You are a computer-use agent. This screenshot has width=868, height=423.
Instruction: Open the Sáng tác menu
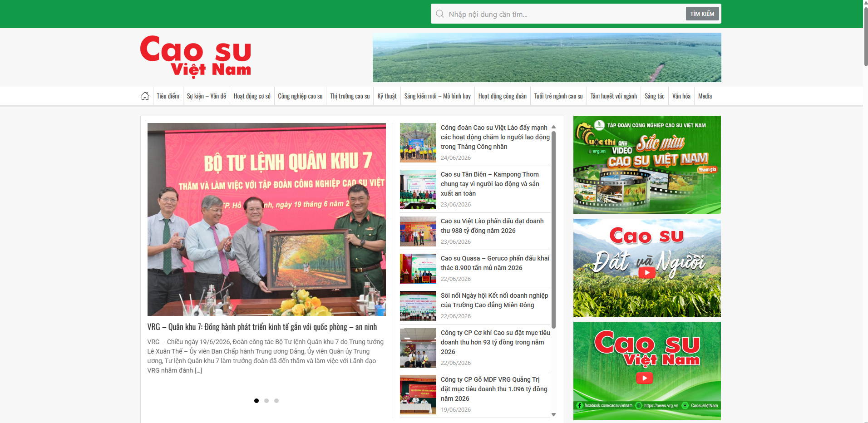[655, 96]
